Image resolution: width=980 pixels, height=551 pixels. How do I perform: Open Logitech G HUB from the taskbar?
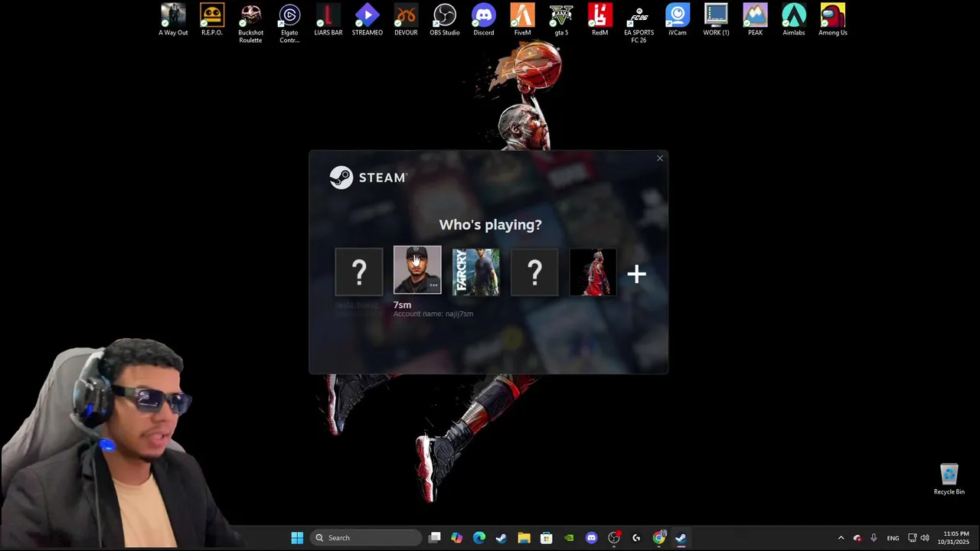[x=636, y=538]
